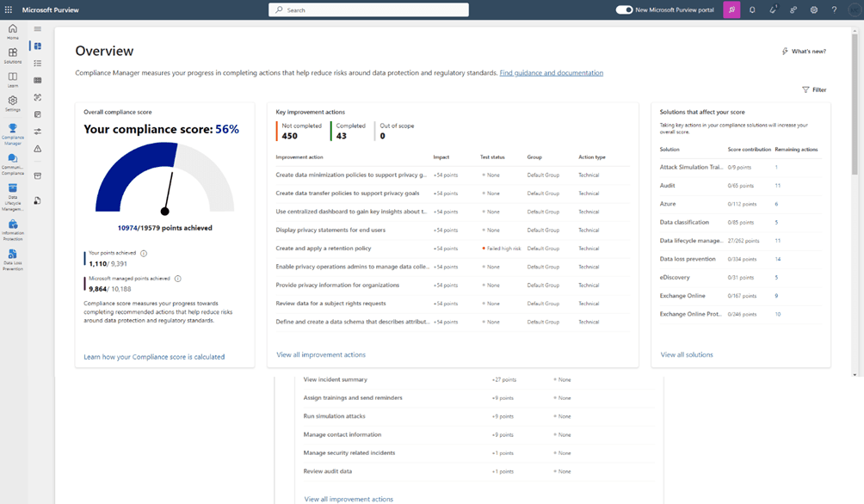The image size is (864, 504).
Task: Go to Home in left rail
Action: click(x=13, y=32)
